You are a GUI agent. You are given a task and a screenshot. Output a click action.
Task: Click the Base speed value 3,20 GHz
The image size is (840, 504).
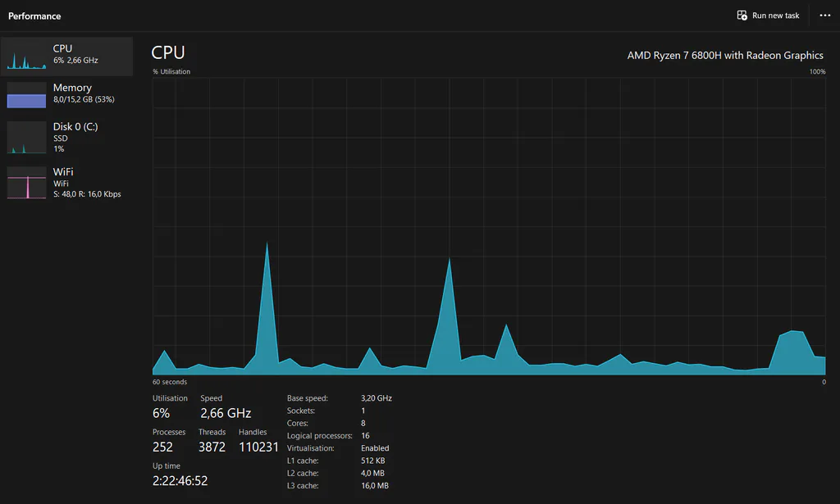376,398
